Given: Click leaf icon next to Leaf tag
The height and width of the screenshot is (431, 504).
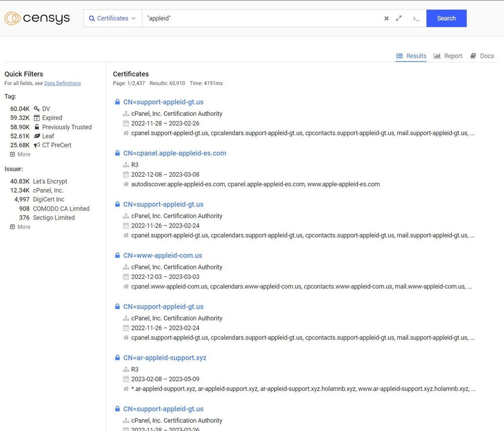Looking at the screenshot, I should click(x=37, y=136).
